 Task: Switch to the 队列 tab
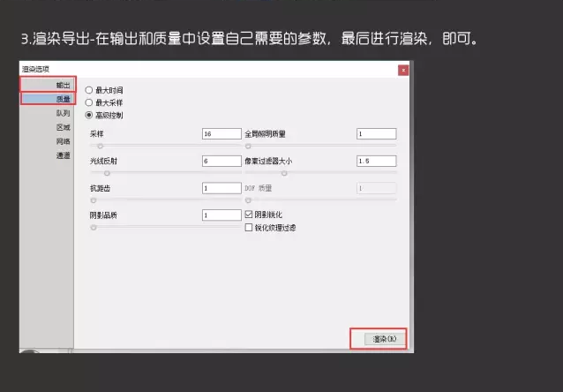tap(48, 113)
